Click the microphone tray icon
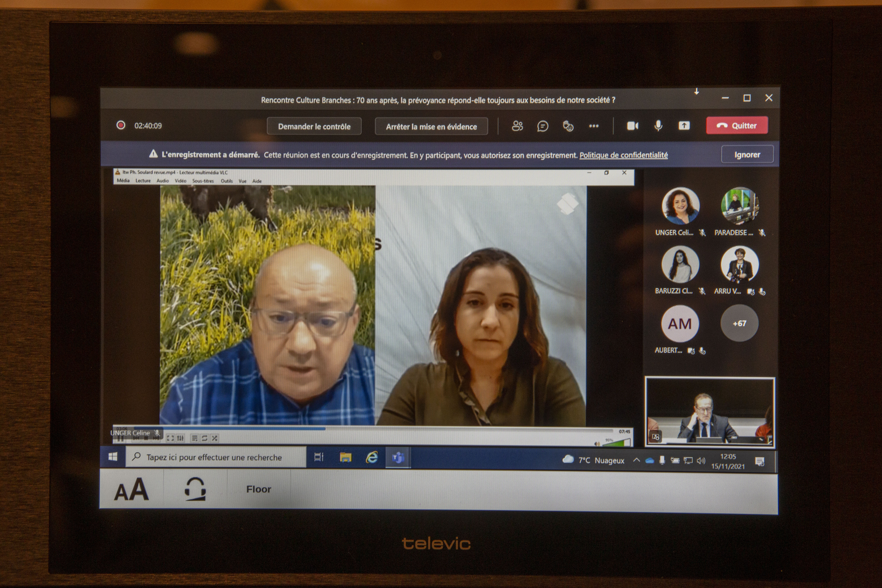Screen dimensions: 882x588 pyautogui.click(x=662, y=460)
